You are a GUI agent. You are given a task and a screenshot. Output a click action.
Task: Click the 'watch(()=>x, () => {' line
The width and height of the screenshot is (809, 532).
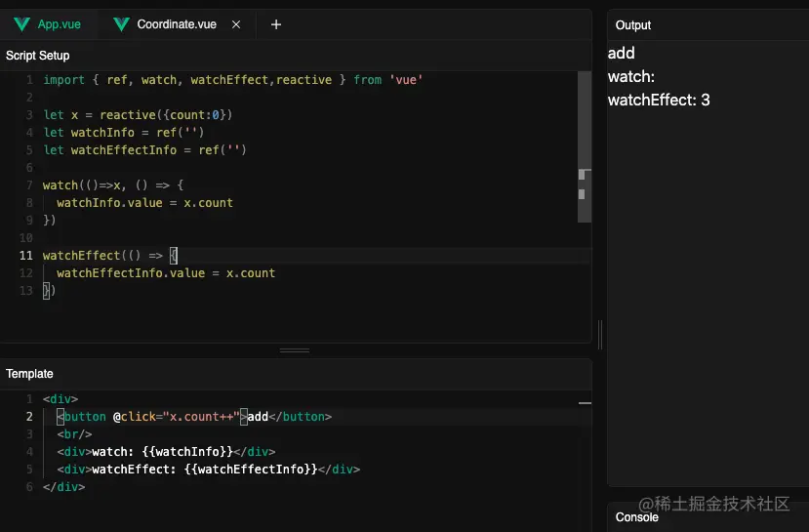[113, 185]
